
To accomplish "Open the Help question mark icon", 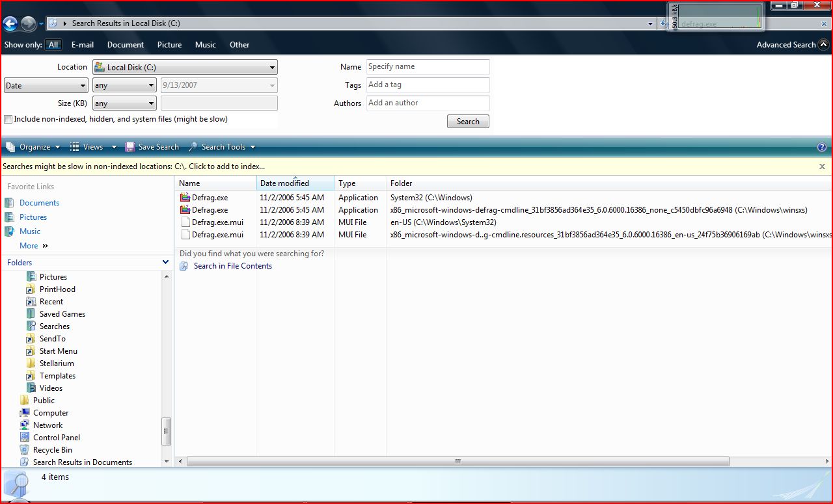I will tap(821, 147).
